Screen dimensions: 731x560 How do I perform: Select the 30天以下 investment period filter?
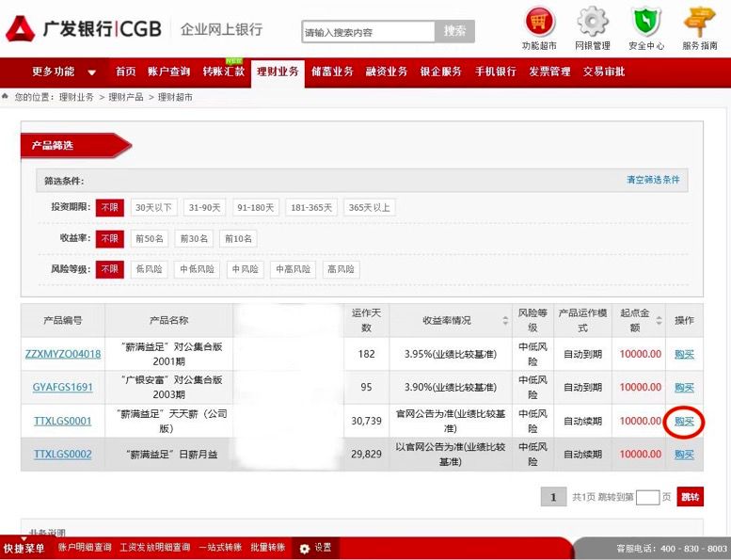click(x=152, y=207)
